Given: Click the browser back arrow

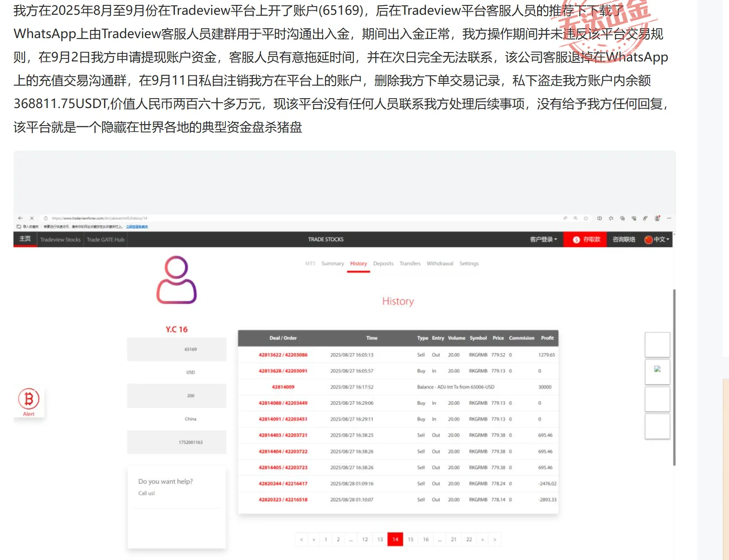Looking at the screenshot, I should pos(20,218).
